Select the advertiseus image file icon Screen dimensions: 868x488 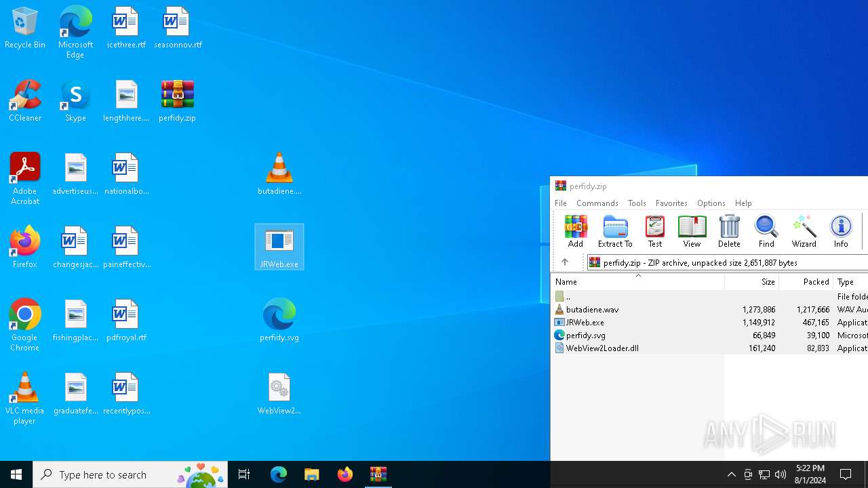pos(75,174)
